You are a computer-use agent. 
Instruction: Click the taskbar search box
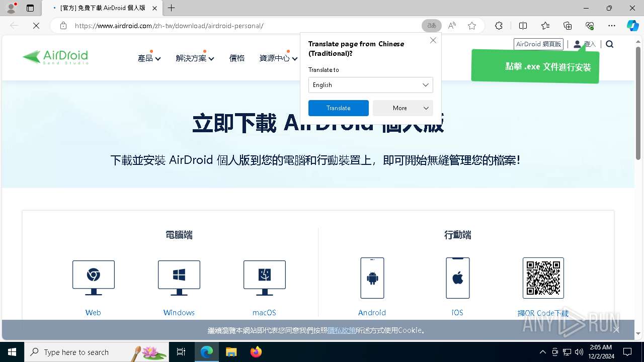tap(97, 352)
